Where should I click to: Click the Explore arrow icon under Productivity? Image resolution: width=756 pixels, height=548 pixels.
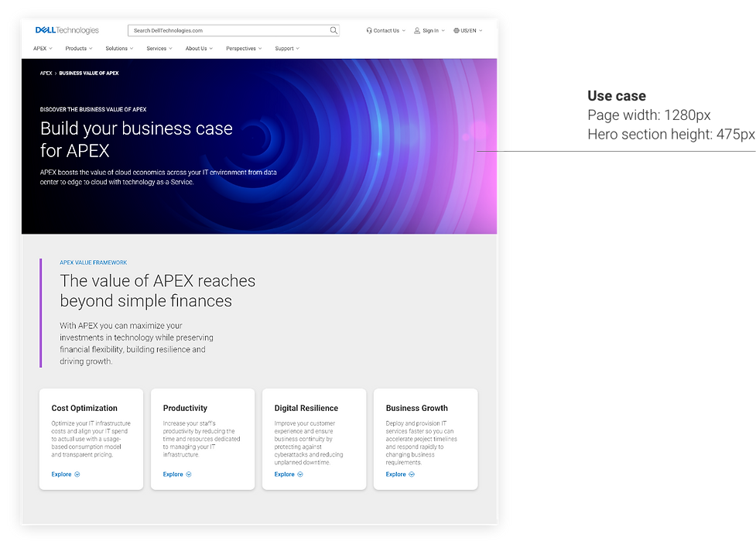pyautogui.click(x=189, y=474)
